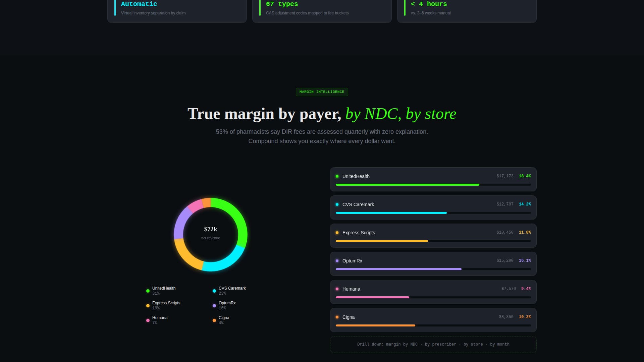Select OptumRx 16% legend label
The height and width of the screenshot is (362, 644).
pos(227,305)
